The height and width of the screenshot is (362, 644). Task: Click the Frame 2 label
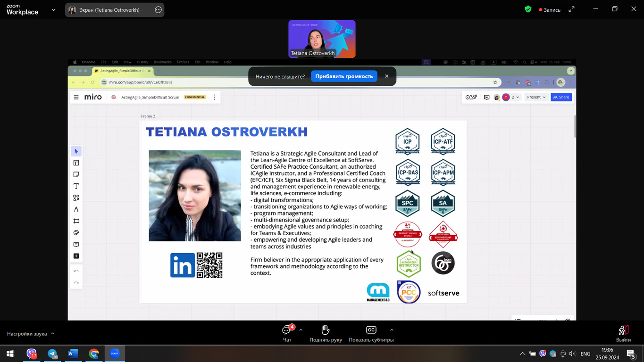click(x=148, y=116)
